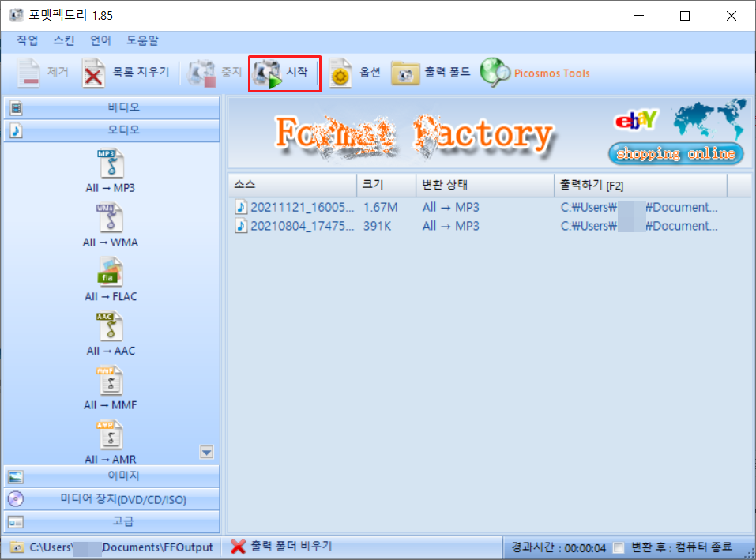The width and height of the screenshot is (756, 560).
Task: Click All → MP3 status of the 1.67M row
Action: click(451, 207)
